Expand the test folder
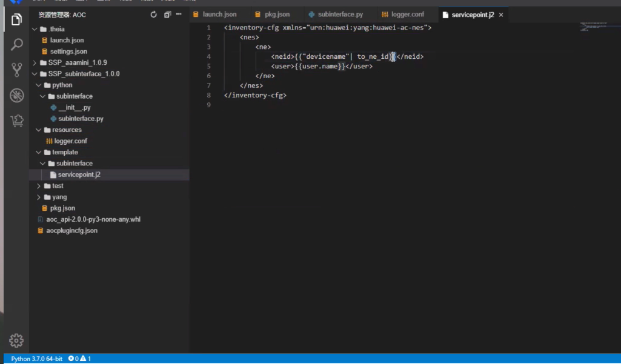The image size is (621, 364). click(58, 186)
